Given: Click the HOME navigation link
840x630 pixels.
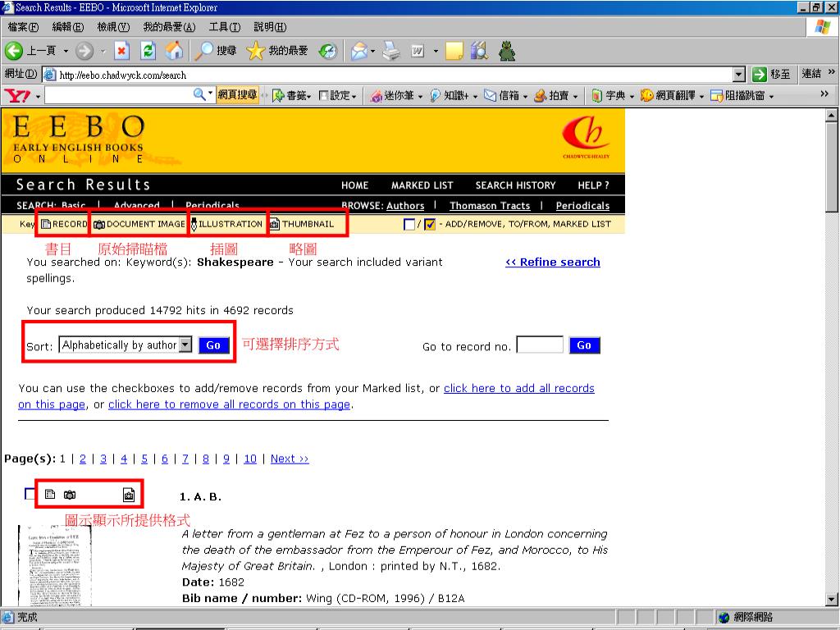Looking at the screenshot, I should click(354, 185).
